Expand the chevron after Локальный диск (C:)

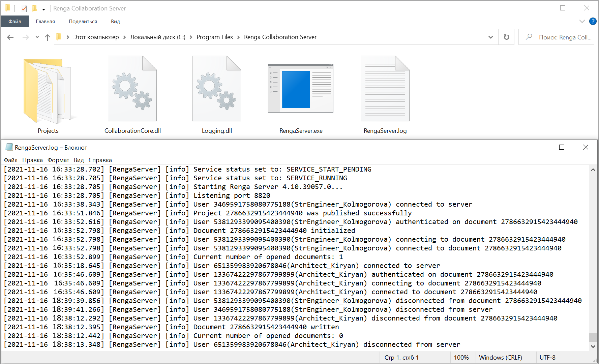tap(191, 37)
